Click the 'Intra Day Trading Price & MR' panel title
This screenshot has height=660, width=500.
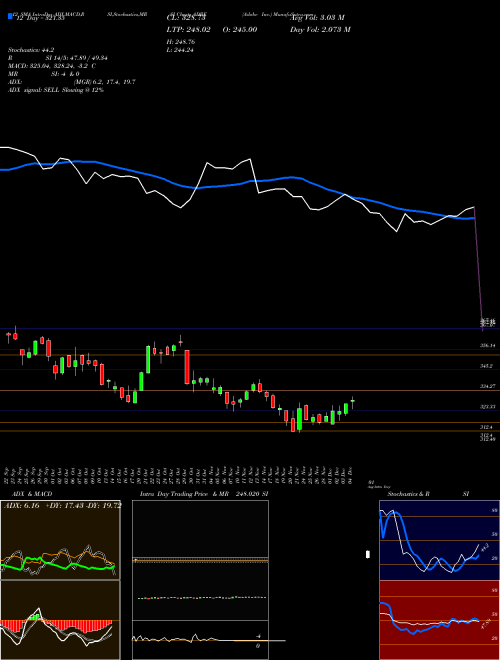(x=184, y=494)
